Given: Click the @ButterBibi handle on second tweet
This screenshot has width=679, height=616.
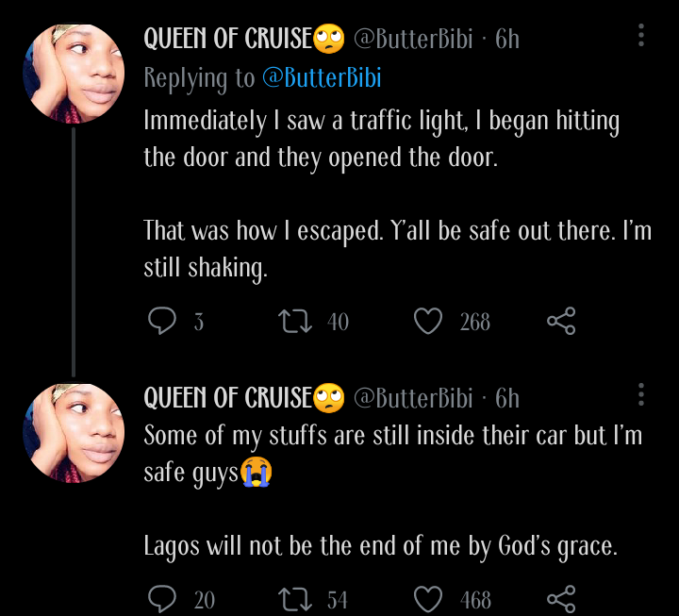Looking at the screenshot, I should point(412,398).
